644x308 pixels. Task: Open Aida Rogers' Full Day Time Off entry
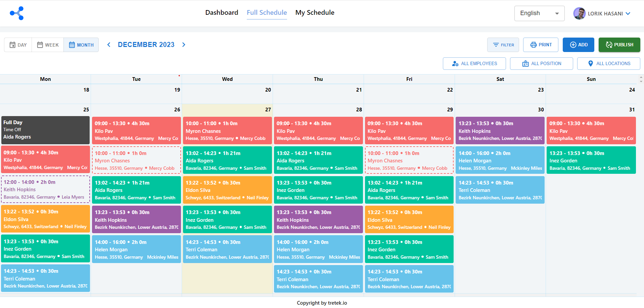(45, 130)
